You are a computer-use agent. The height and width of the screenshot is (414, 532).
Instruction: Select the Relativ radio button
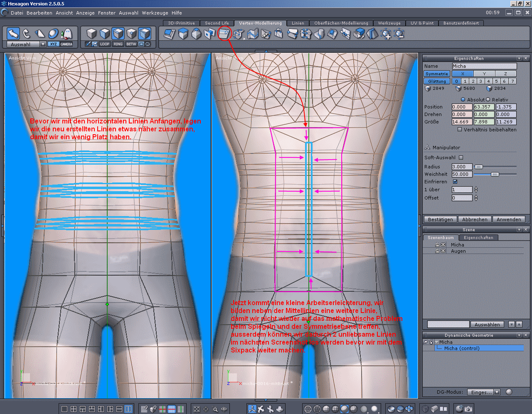488,100
